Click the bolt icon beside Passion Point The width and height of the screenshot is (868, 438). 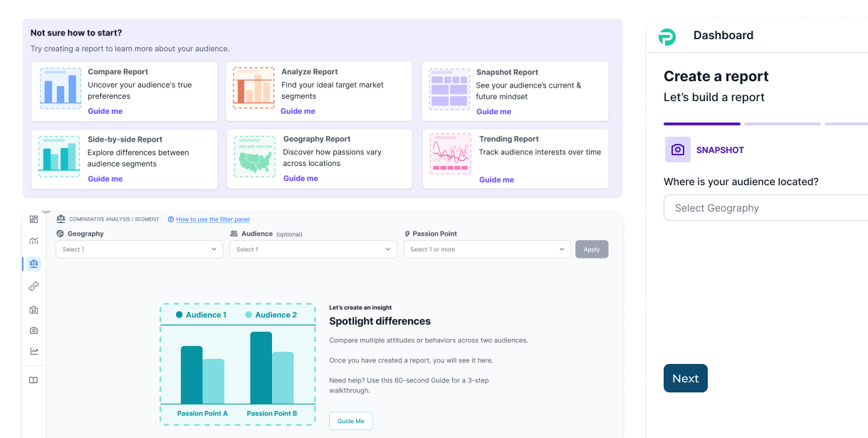(x=407, y=234)
